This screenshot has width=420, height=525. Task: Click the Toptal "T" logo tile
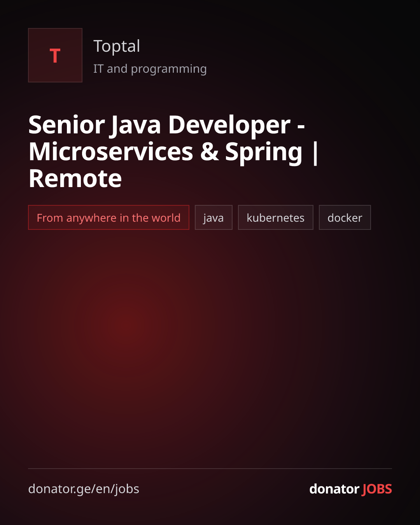[55, 55]
